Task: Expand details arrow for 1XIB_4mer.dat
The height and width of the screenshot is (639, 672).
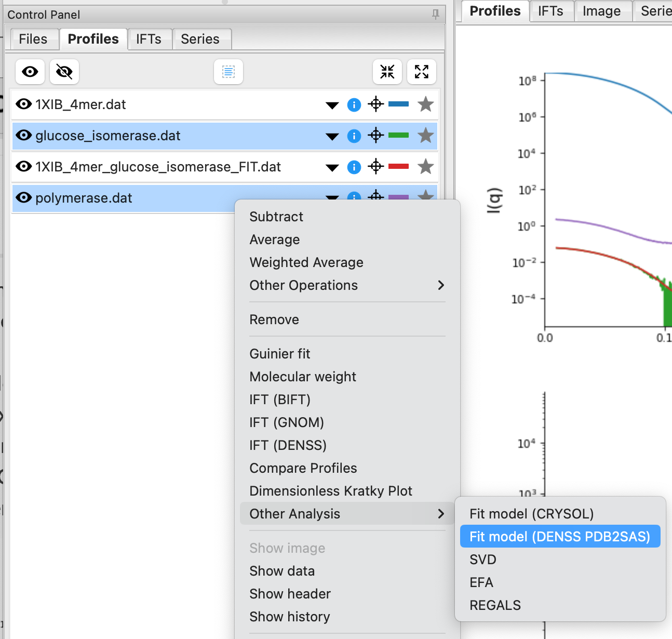Action: 332,105
